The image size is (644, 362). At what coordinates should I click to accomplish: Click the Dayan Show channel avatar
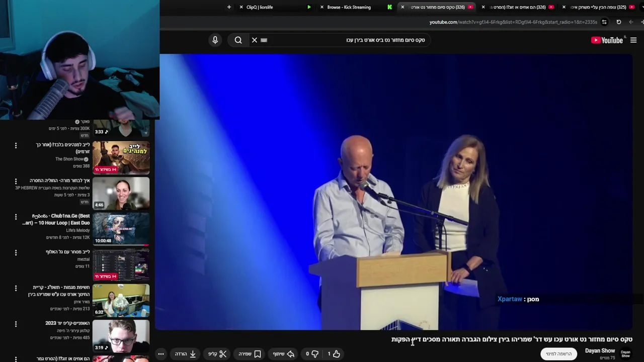[626, 354]
